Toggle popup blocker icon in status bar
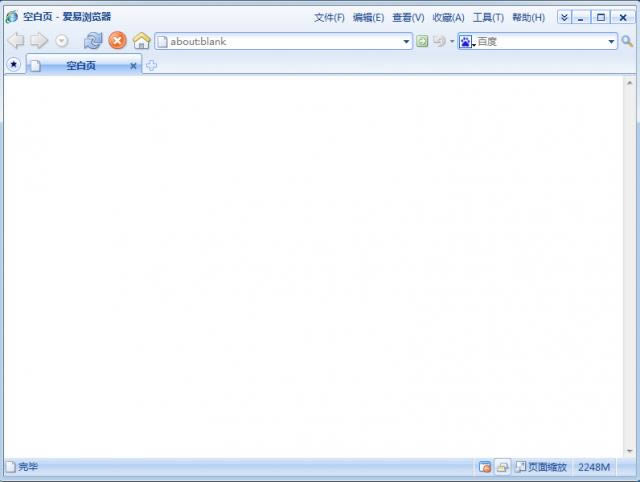The image size is (640, 482). (485, 467)
